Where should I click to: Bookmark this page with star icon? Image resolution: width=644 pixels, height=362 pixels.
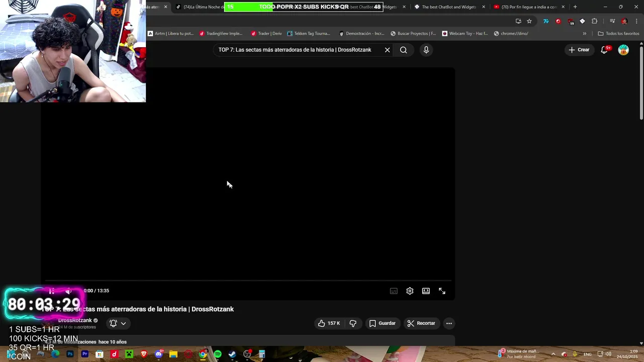tap(529, 21)
